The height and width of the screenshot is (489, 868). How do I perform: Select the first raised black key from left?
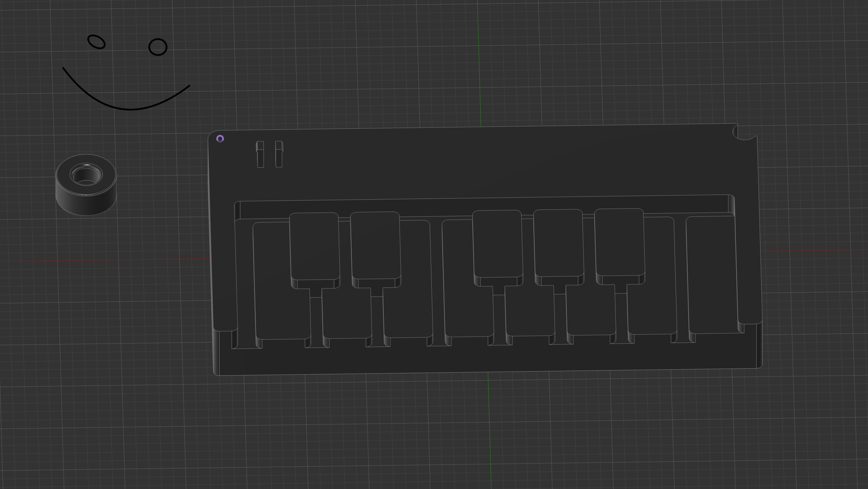click(x=315, y=246)
